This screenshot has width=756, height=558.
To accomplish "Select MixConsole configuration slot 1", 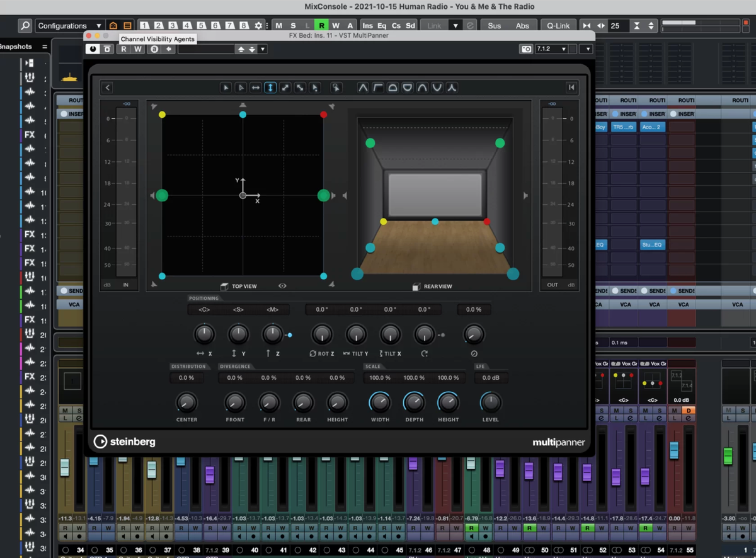I will click(x=145, y=26).
